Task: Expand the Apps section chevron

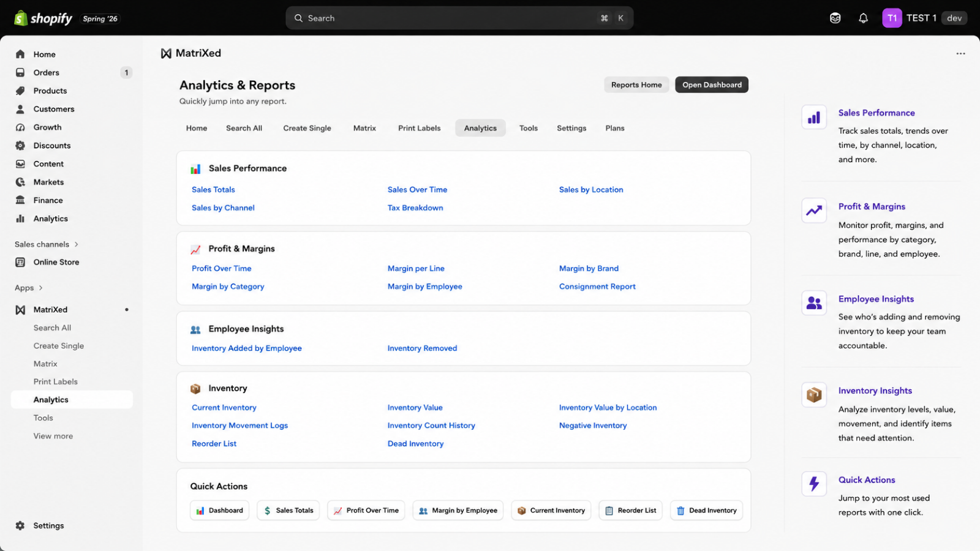Action: 41,288
